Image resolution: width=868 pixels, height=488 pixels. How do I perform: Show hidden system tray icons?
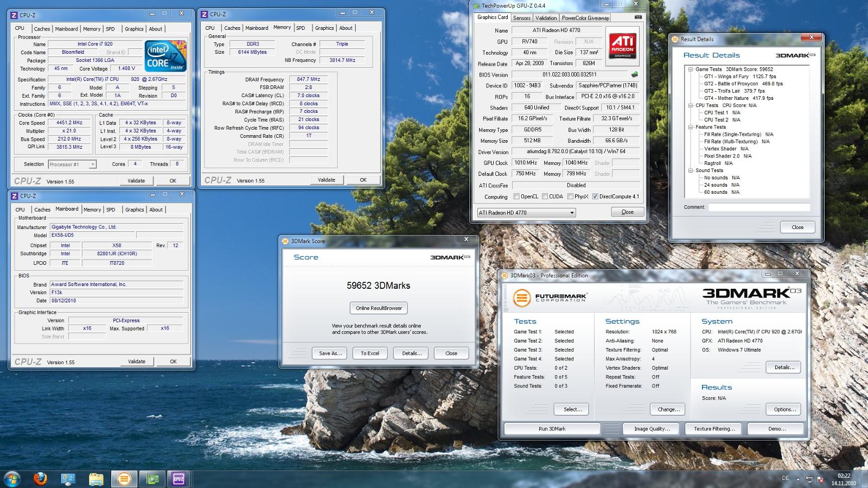point(798,479)
